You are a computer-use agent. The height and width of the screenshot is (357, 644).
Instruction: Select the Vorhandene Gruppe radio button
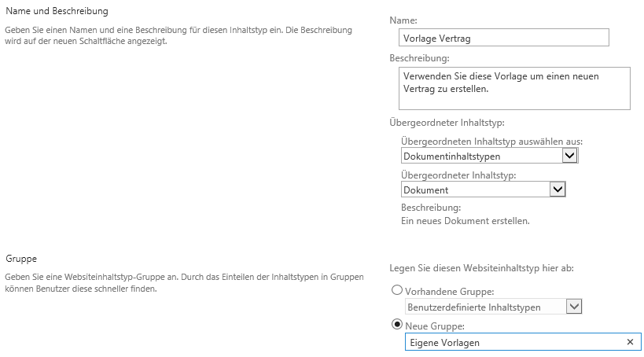click(x=396, y=290)
